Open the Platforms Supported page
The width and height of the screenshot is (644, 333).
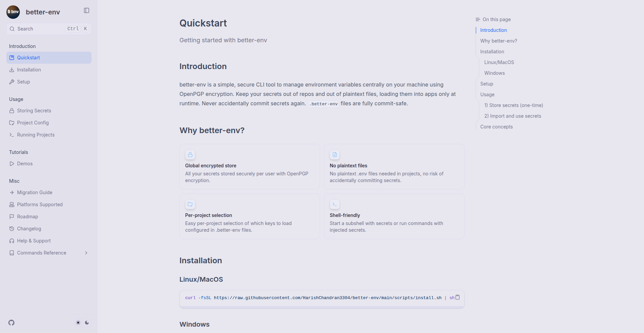40,205
